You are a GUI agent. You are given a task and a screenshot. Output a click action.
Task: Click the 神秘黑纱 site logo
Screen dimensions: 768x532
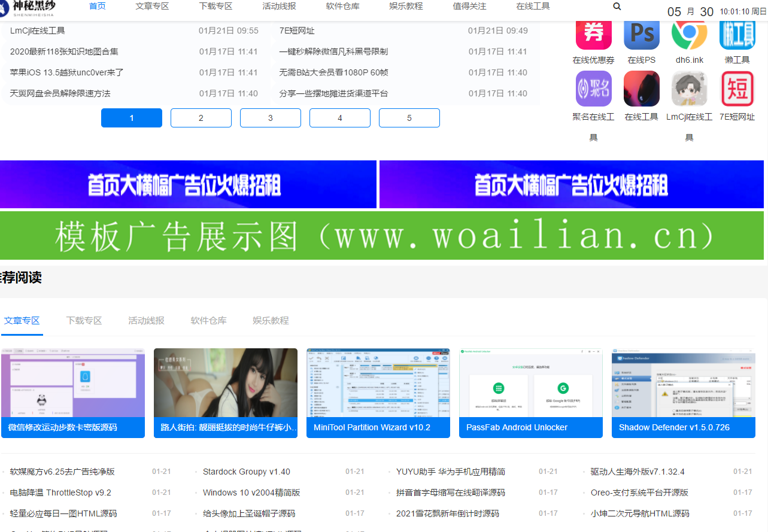click(30, 8)
